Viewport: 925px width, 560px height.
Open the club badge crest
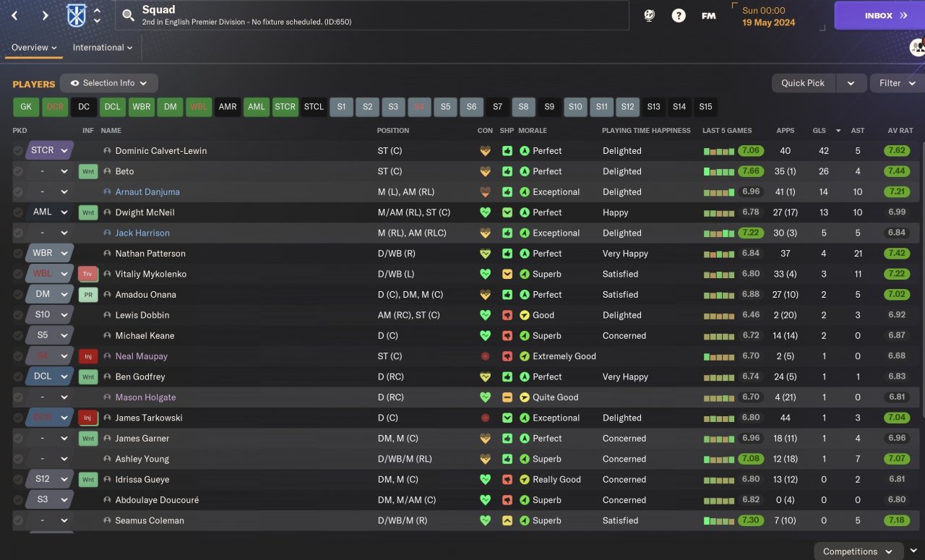point(76,15)
